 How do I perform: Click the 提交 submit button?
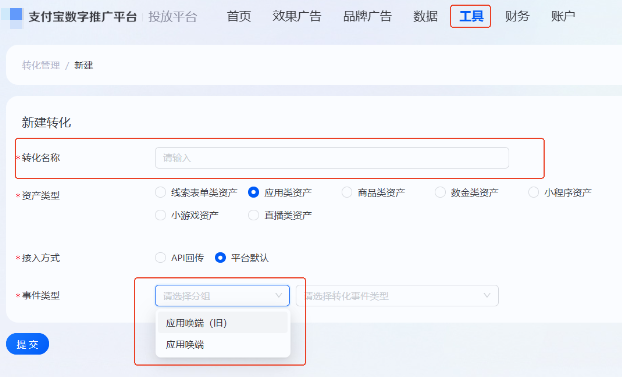pos(27,344)
